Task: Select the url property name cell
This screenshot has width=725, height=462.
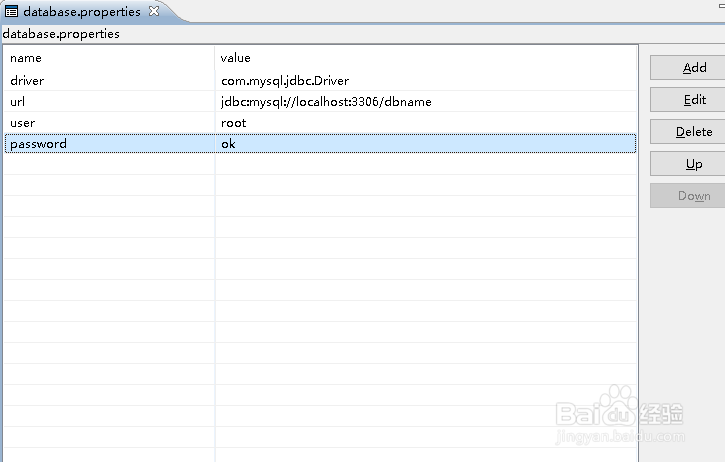Action: 110,102
